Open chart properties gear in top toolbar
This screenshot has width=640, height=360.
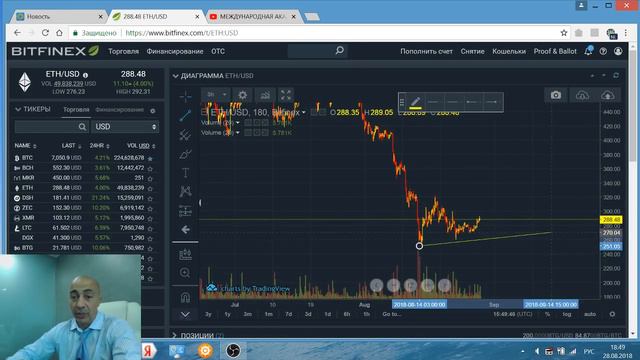(x=242, y=95)
